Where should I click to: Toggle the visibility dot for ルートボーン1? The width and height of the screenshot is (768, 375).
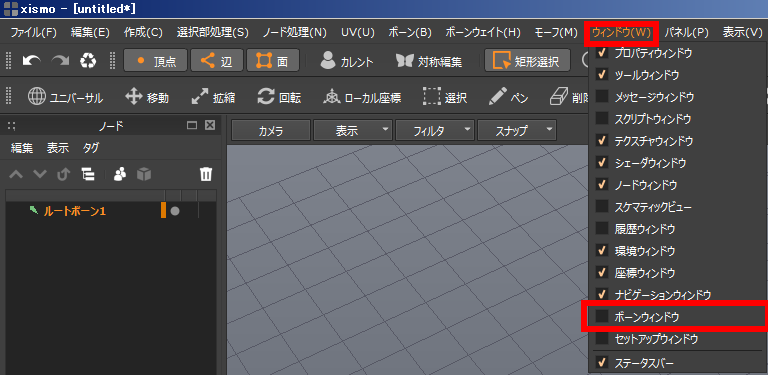tap(174, 211)
